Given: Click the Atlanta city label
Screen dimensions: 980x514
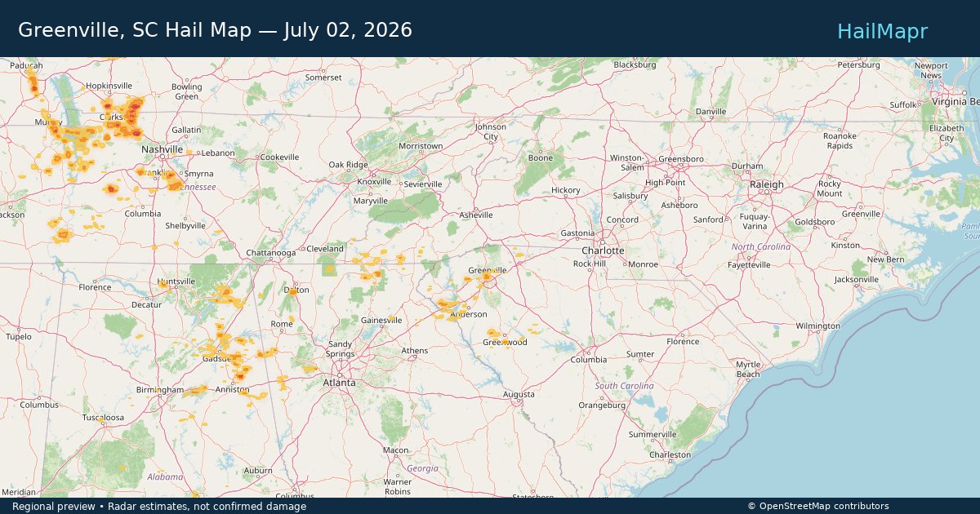Looking at the screenshot, I should (339, 383).
